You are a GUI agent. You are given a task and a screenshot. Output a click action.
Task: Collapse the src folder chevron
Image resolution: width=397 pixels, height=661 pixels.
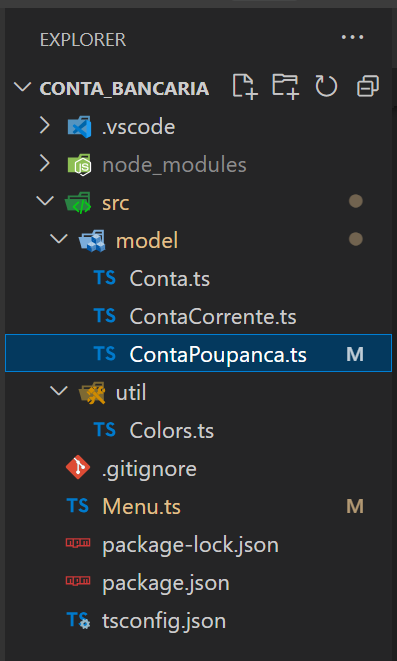[45, 201]
